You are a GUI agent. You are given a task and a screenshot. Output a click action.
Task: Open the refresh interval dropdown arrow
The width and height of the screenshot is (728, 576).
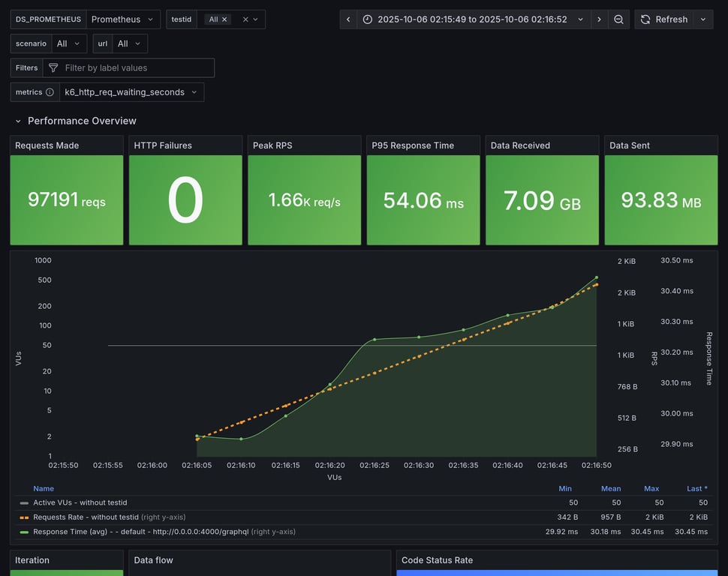(703, 19)
